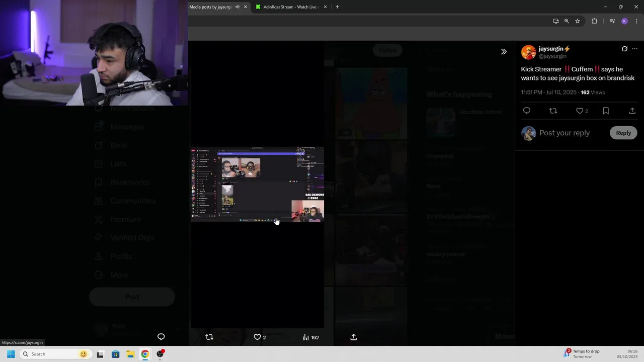The image size is (644, 362).
Task: Open the Chrome extensions puzzle icon
Action: 594,21
